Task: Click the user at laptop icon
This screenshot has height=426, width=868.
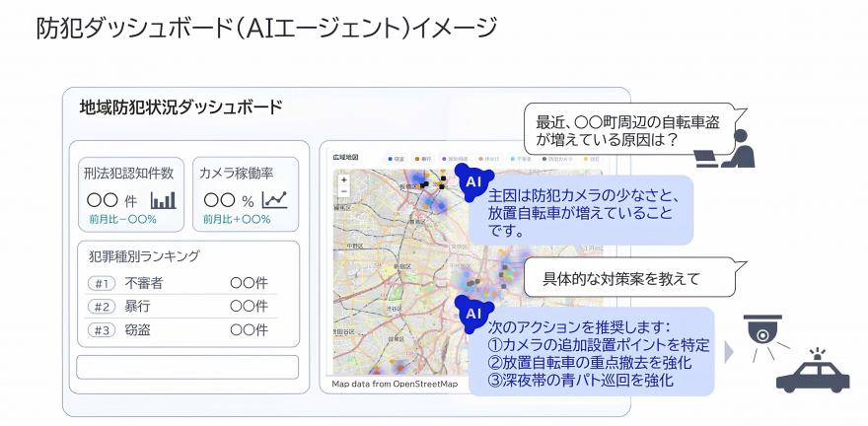Action: [x=725, y=148]
